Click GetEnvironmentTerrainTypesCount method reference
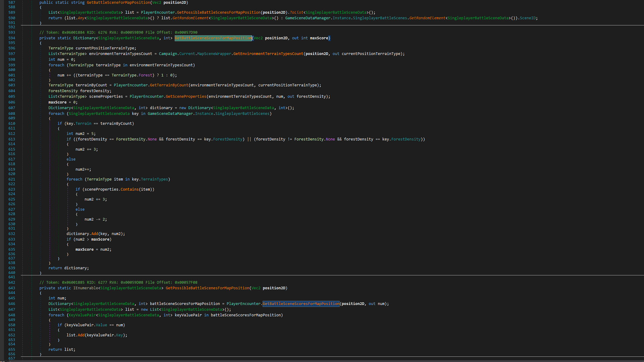 pyautogui.click(x=268, y=54)
